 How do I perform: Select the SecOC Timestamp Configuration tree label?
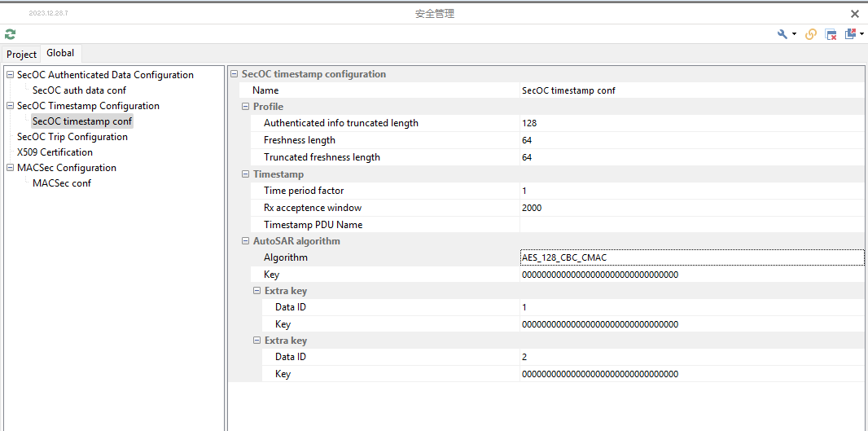(x=88, y=106)
